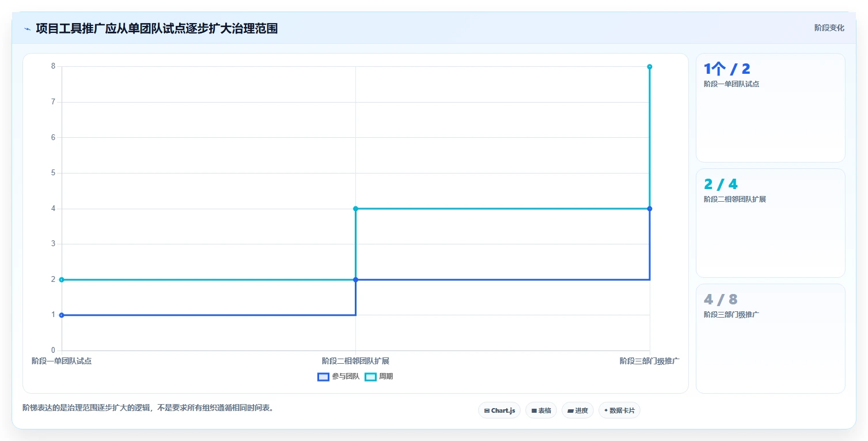Click the y-axis tick label 8
Viewport: 868px width, 441px height.
(53, 66)
